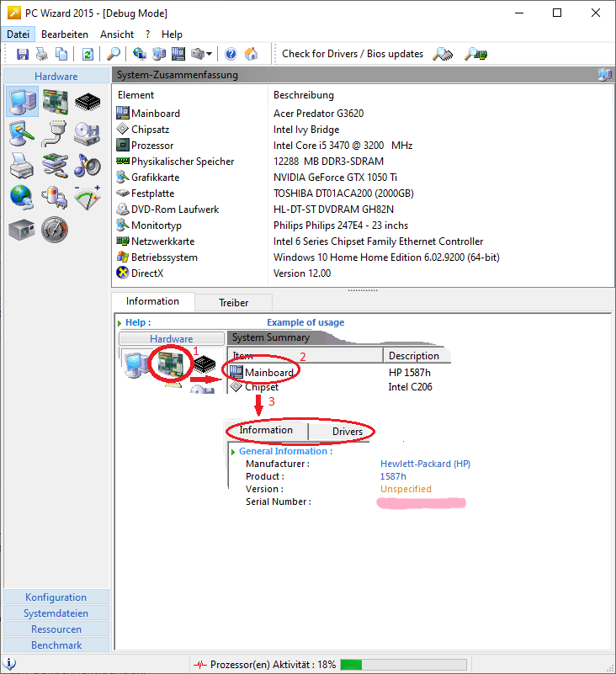Click the camera-like toolbar icon
This screenshot has width=616, height=674.
point(197,54)
